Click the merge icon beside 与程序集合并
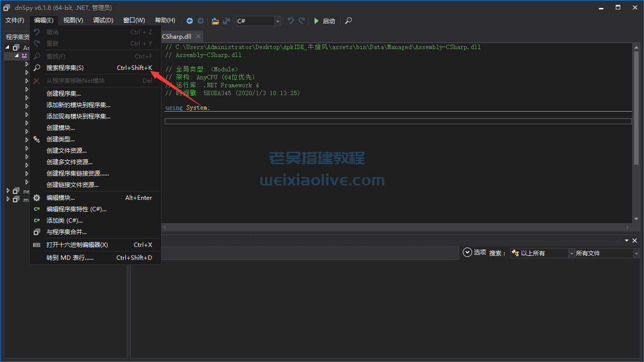The height and width of the screenshot is (362, 644). coord(37,232)
